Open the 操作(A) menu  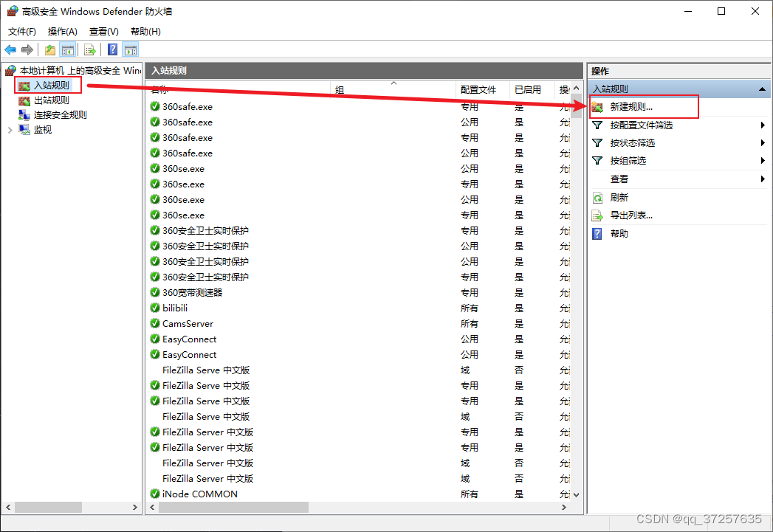point(62,32)
